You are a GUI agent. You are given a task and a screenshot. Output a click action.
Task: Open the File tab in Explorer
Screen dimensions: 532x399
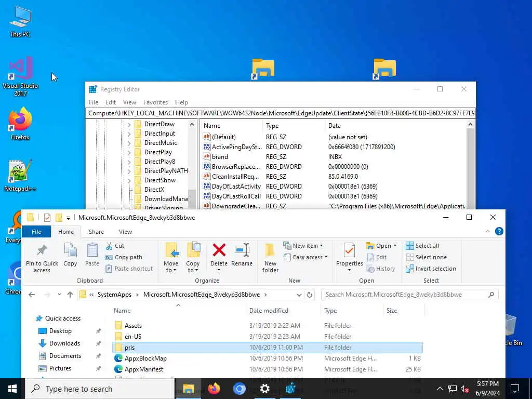36,232
